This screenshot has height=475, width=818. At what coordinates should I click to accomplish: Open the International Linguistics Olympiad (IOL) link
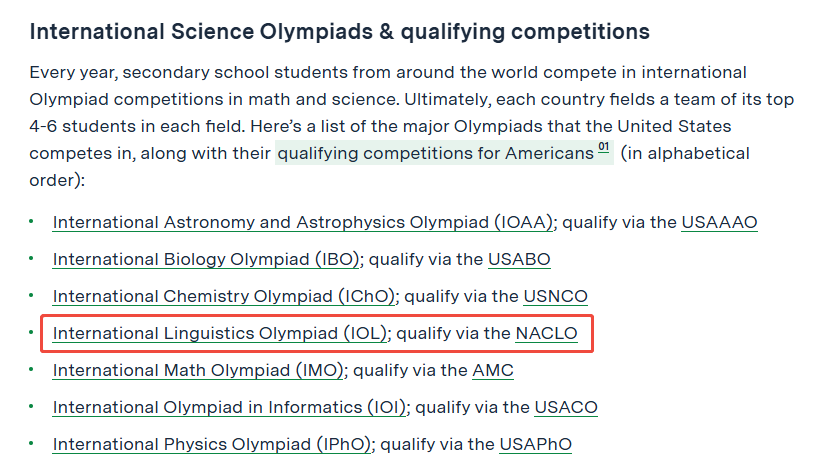coord(220,334)
